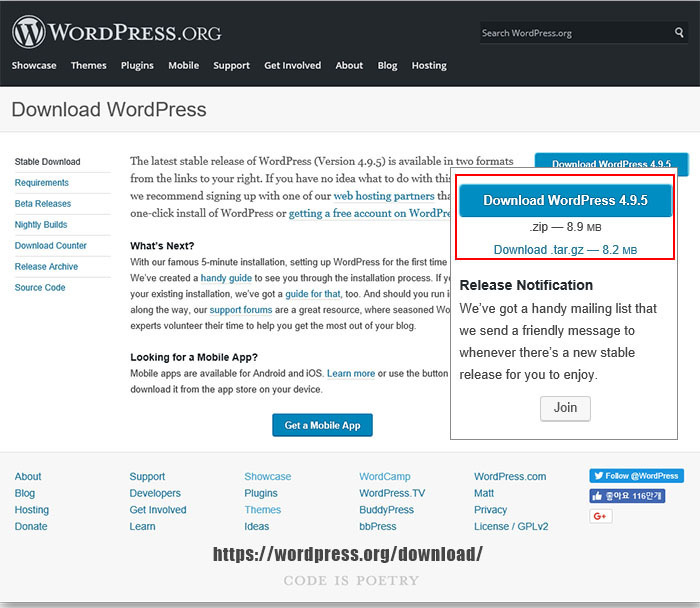Click the Join mailing list button
The image size is (700, 608).
pyautogui.click(x=565, y=408)
